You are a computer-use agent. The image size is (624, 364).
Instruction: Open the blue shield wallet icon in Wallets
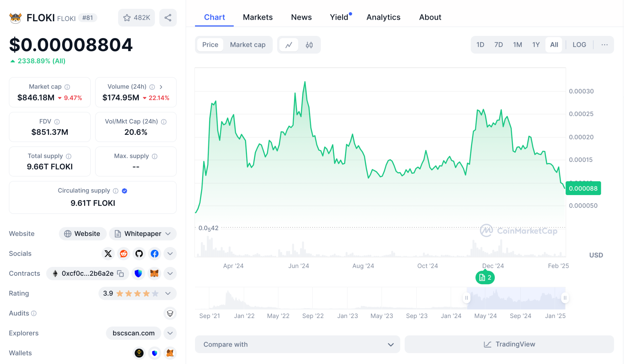[x=155, y=353]
